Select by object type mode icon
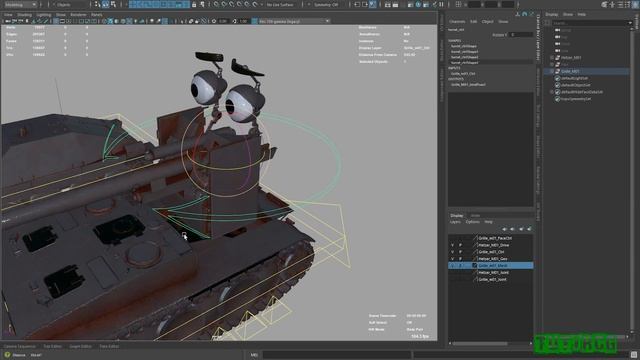Screen dimensions: 640x360 105,4
